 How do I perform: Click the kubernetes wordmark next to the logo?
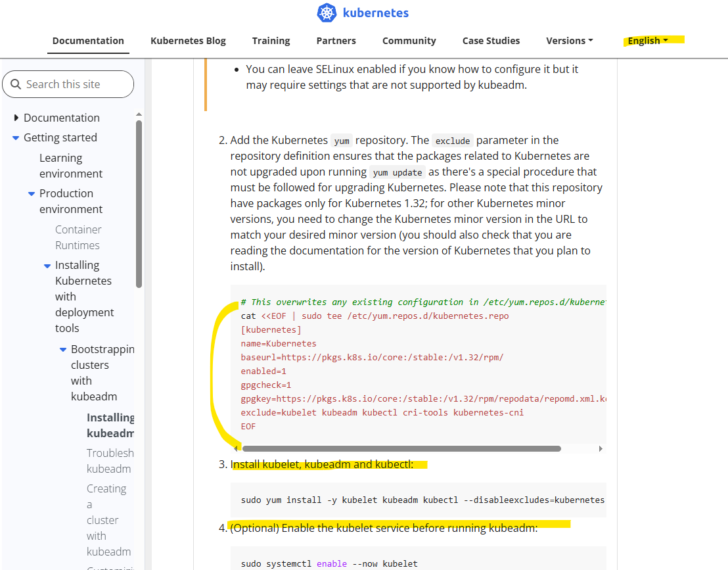point(376,13)
